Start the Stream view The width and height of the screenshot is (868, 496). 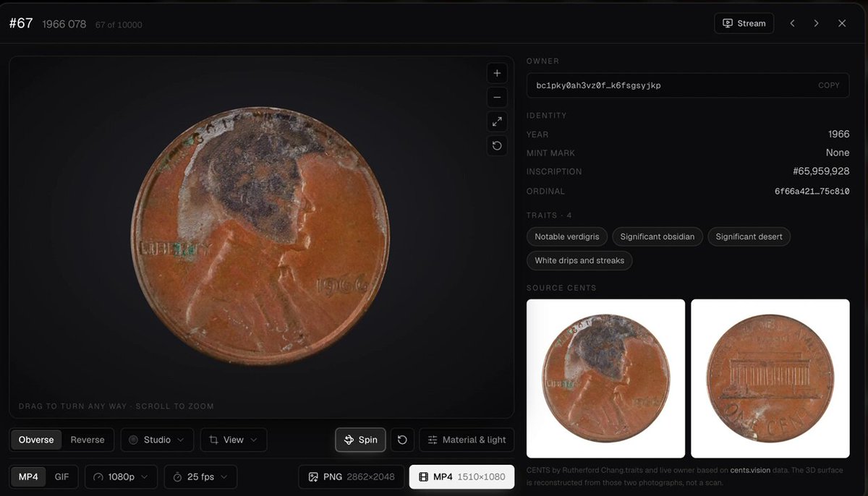(744, 23)
